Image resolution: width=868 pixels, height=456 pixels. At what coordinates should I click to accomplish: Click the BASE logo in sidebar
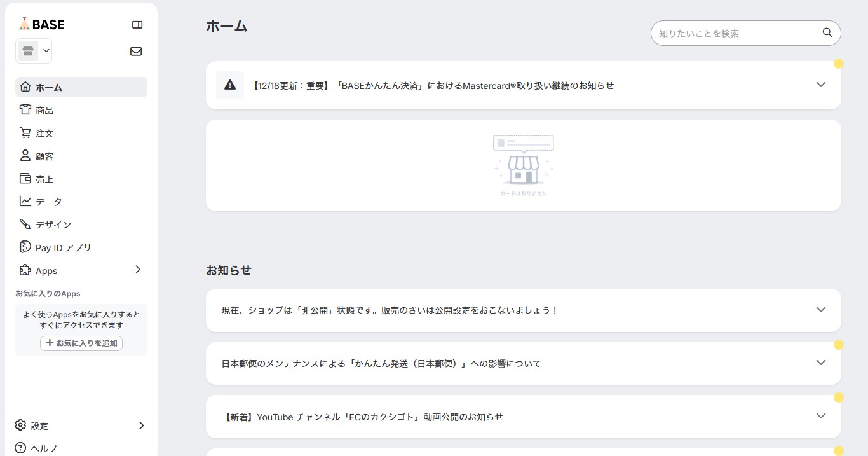click(42, 25)
